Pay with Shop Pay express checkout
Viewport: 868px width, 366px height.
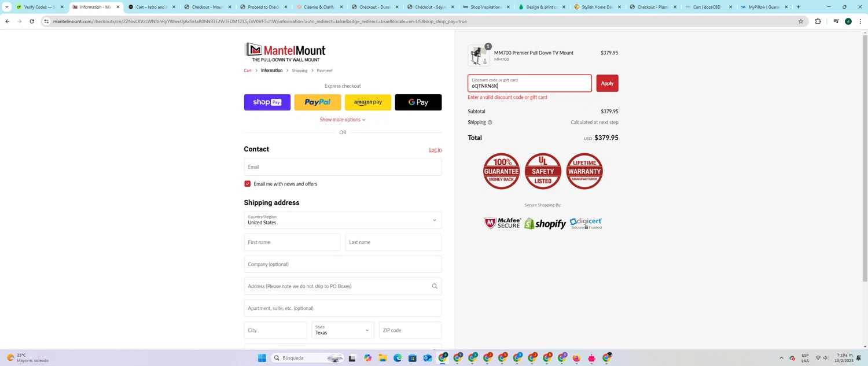[267, 102]
